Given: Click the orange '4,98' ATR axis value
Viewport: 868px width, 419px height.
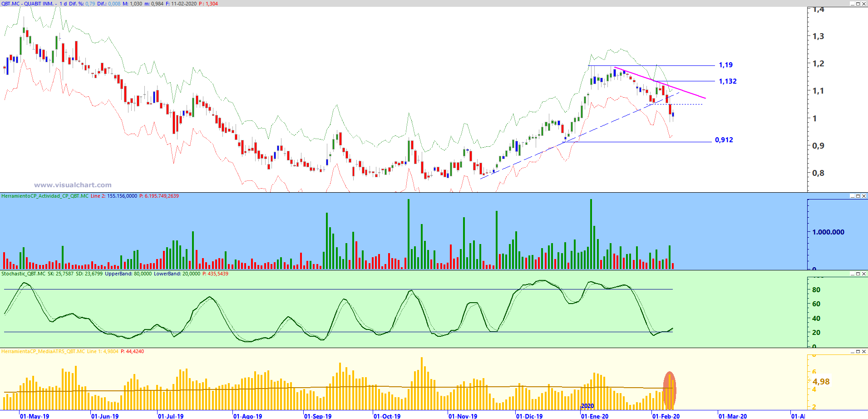Looking at the screenshot, I should (821, 382).
